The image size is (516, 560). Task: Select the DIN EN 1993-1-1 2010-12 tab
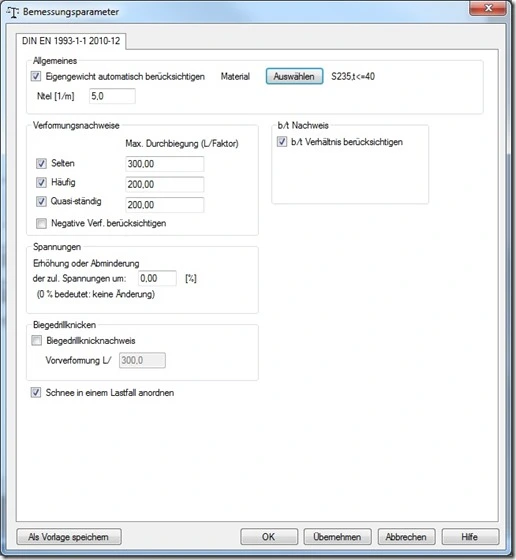click(x=71, y=41)
